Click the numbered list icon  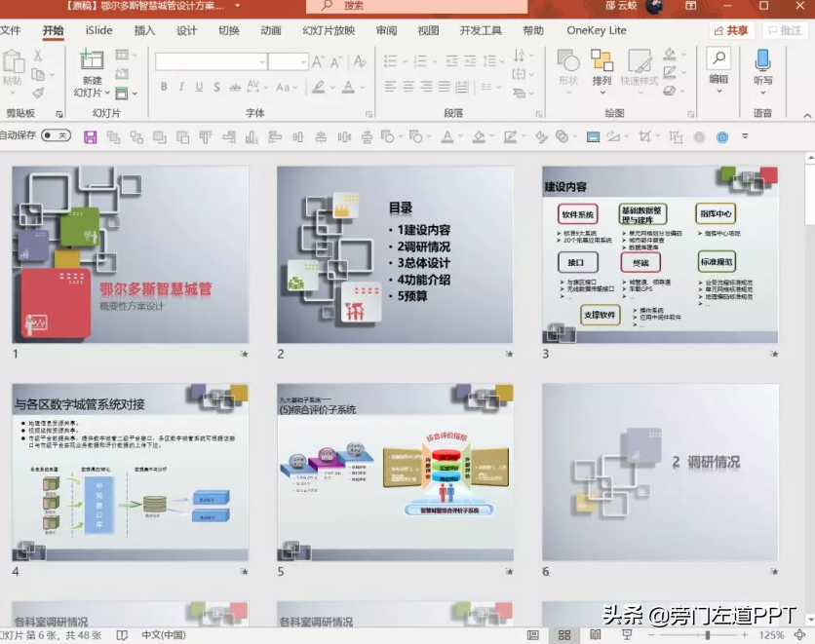coord(420,61)
